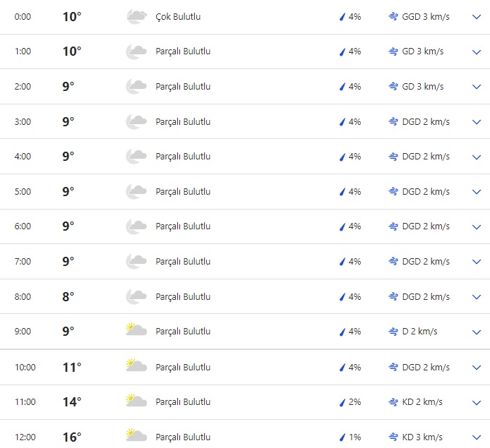The image size is (490, 448).
Task: Expand the 0:00 hourly forecast details
Action: tap(476, 16)
